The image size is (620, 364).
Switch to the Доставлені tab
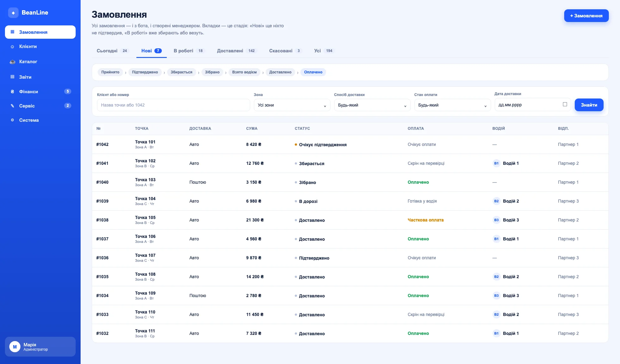coord(237,51)
